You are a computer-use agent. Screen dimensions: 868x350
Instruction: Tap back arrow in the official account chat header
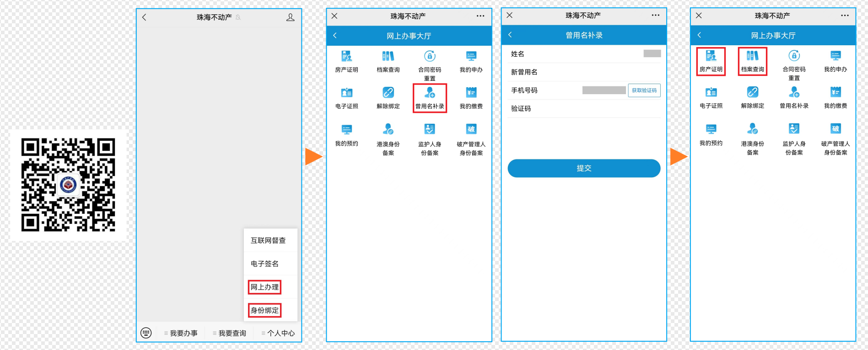point(145,17)
